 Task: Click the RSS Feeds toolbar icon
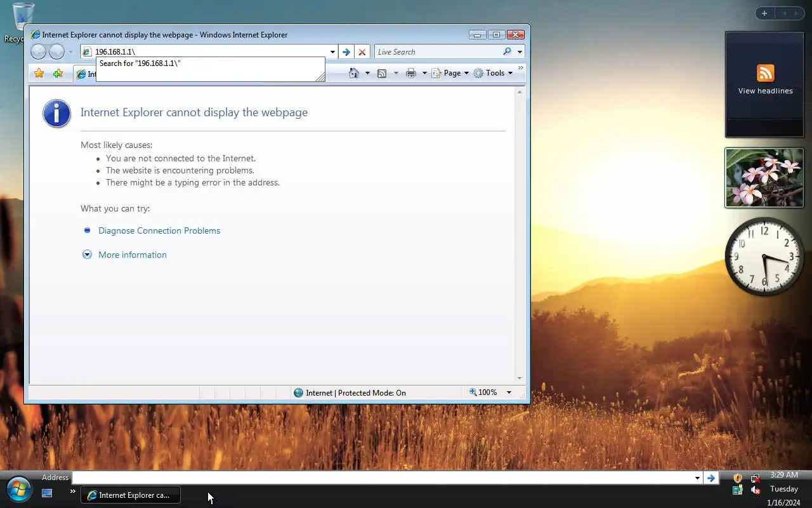(x=382, y=73)
